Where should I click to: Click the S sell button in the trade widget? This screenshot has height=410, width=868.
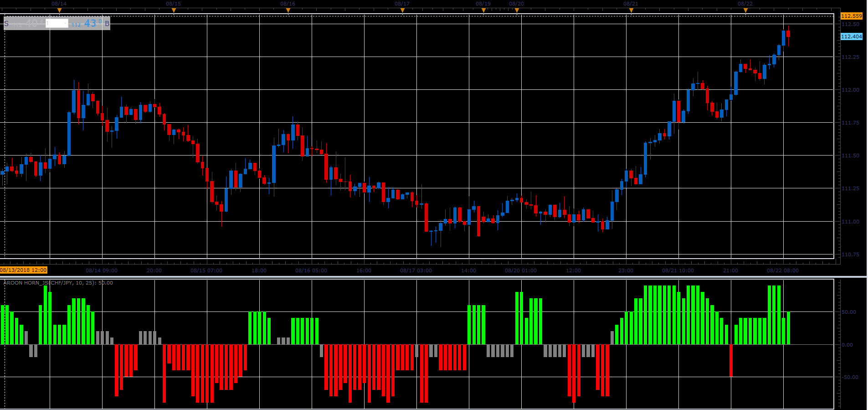tap(6, 23)
